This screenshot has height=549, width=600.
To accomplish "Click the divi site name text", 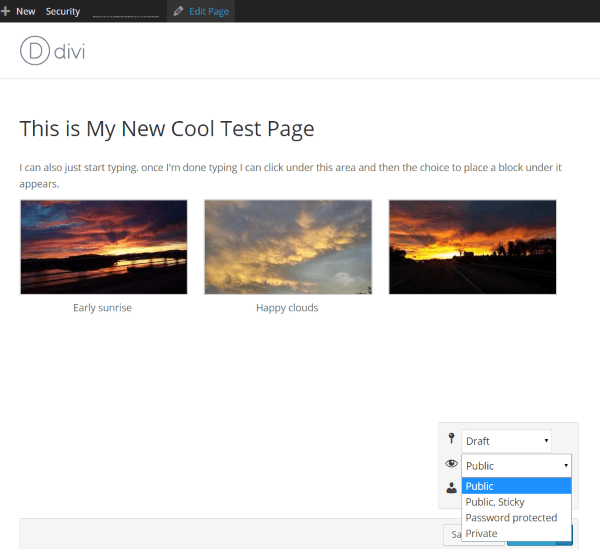I will click(x=69, y=52).
